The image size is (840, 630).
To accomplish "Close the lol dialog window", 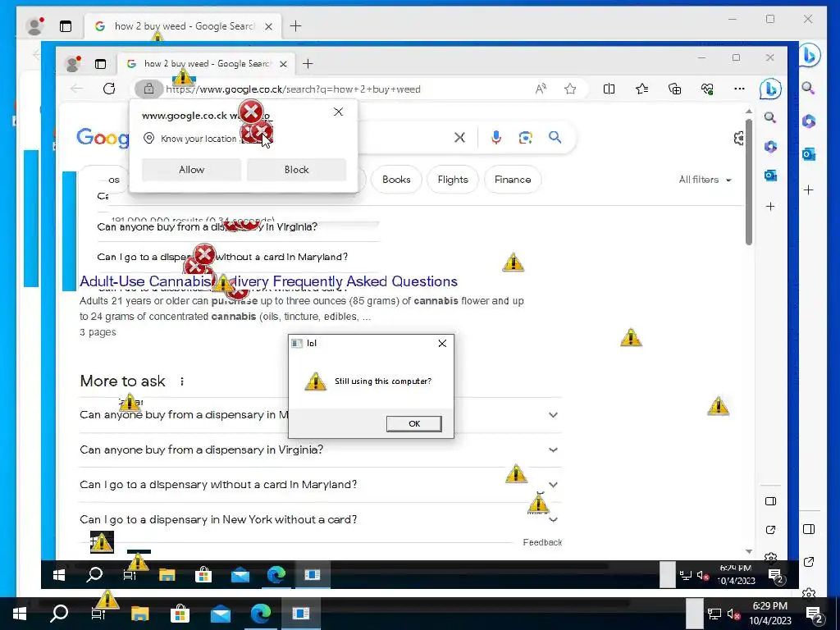I will [x=442, y=343].
